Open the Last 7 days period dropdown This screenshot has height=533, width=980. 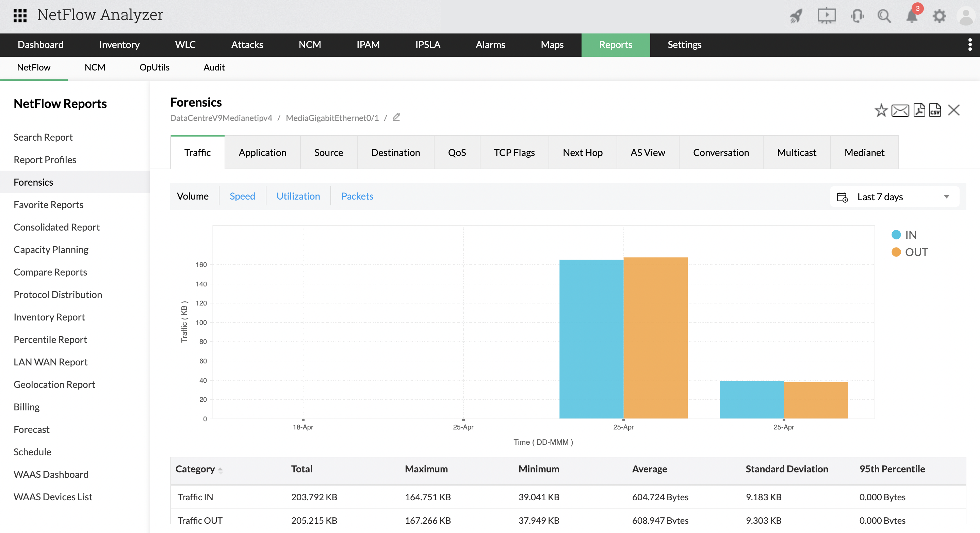pyautogui.click(x=946, y=197)
